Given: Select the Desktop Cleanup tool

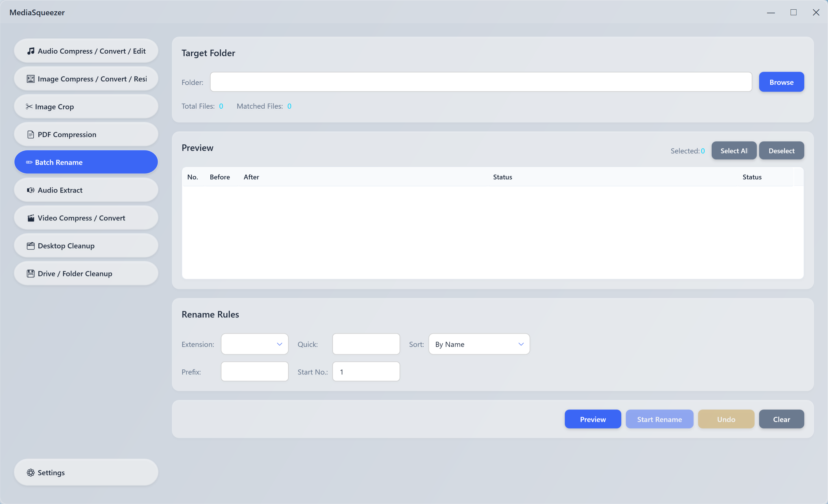Looking at the screenshot, I should click(x=86, y=246).
